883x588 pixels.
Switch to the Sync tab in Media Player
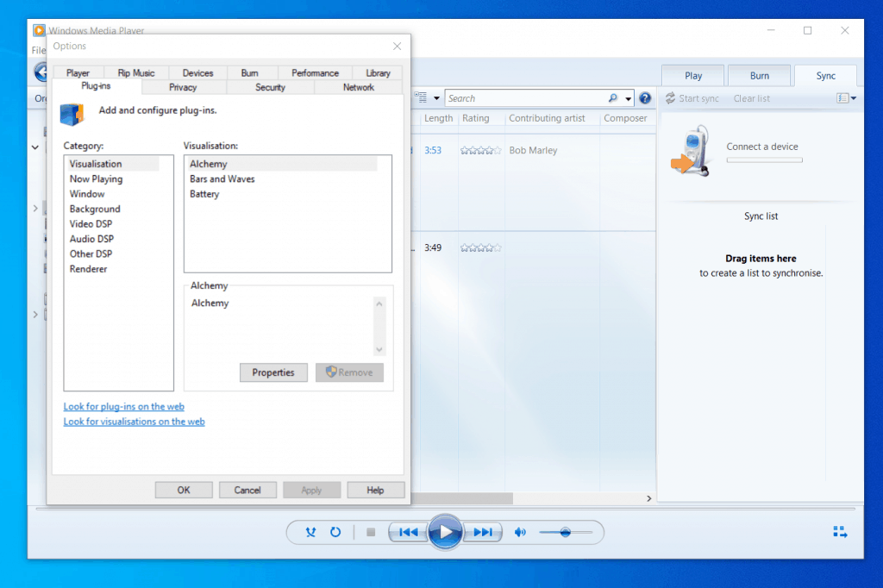click(x=825, y=76)
